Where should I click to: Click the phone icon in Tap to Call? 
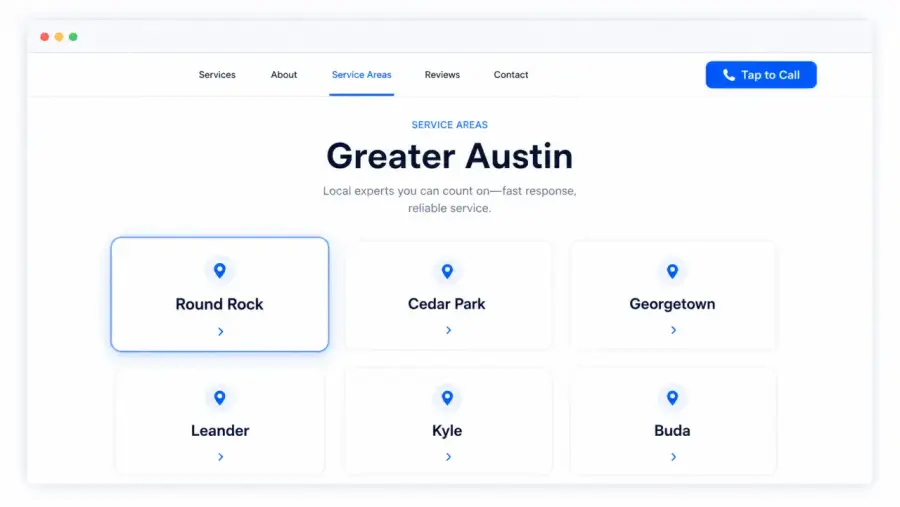pyautogui.click(x=728, y=75)
